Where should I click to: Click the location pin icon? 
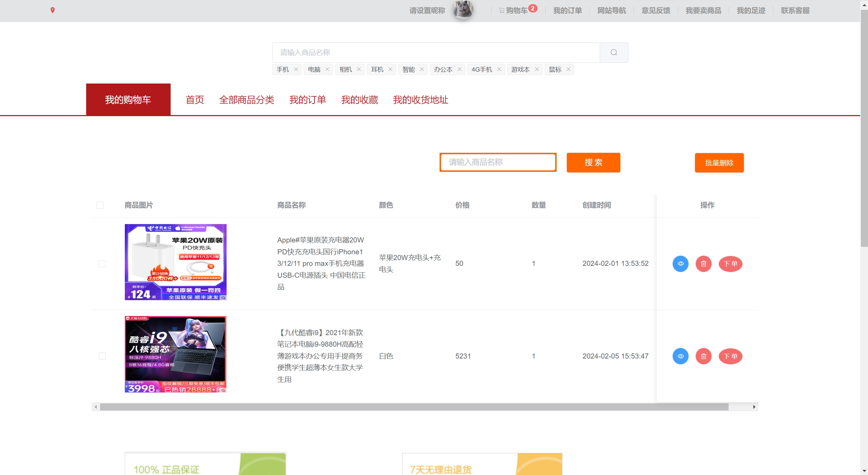click(x=53, y=11)
